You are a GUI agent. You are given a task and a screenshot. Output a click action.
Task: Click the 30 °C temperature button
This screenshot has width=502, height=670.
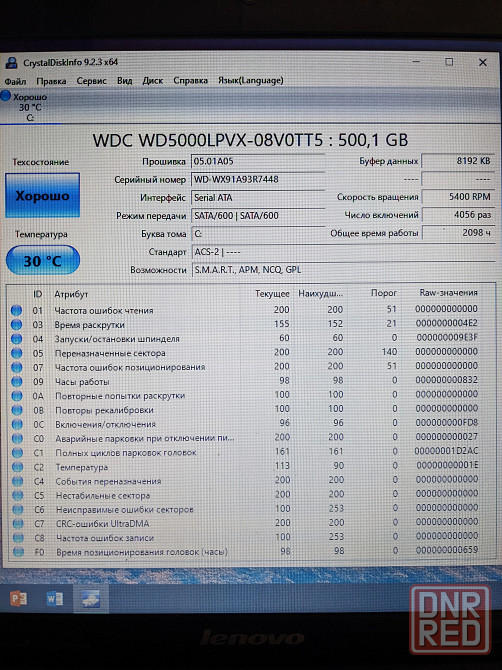click(x=43, y=260)
